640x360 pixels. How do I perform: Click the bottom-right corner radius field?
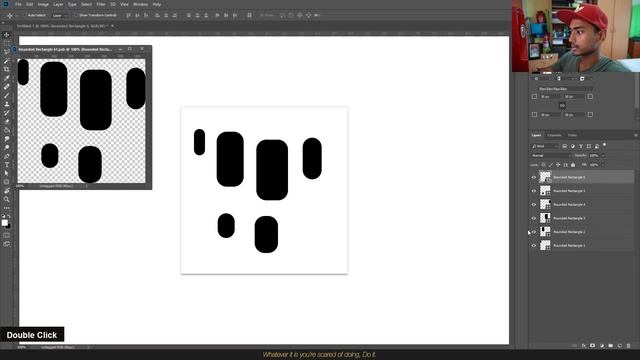[573, 115]
